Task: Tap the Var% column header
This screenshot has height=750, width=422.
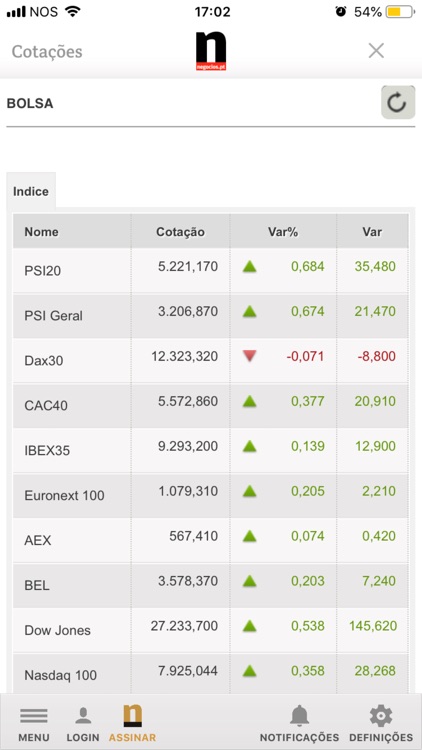Action: click(x=283, y=232)
